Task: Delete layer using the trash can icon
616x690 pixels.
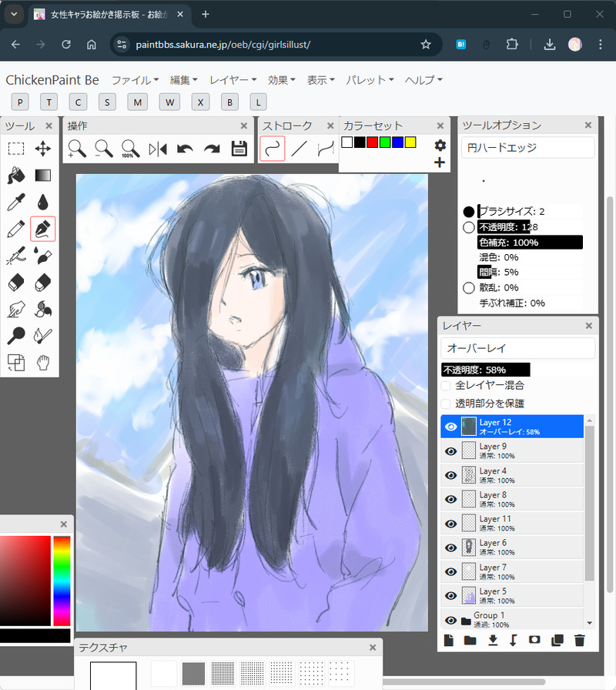Action: point(580,640)
